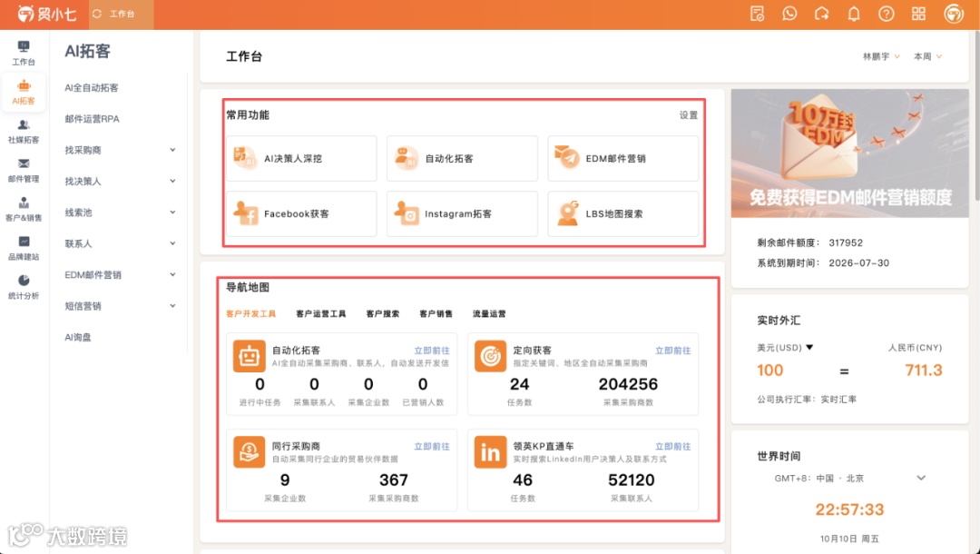Image resolution: width=980 pixels, height=554 pixels.
Task: Select the 客户开发工具 tab
Action: coord(250,314)
